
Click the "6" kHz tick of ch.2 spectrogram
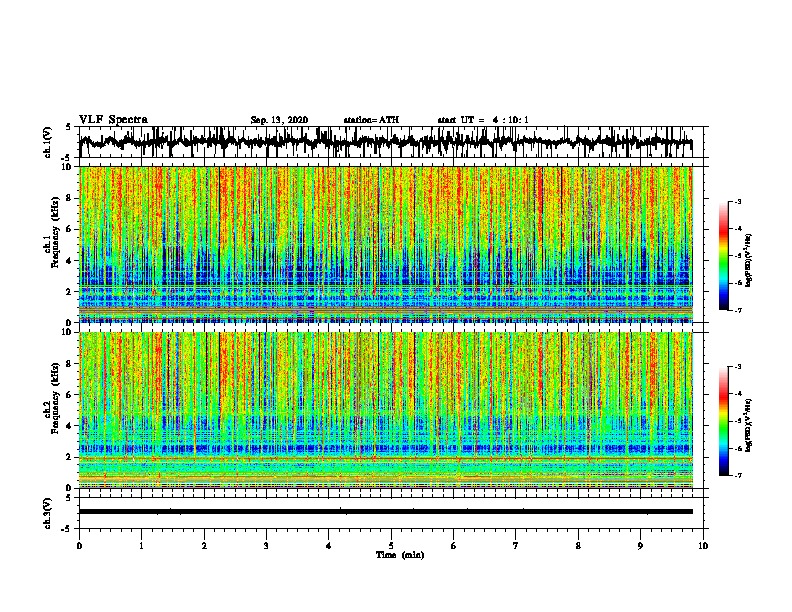pos(70,395)
